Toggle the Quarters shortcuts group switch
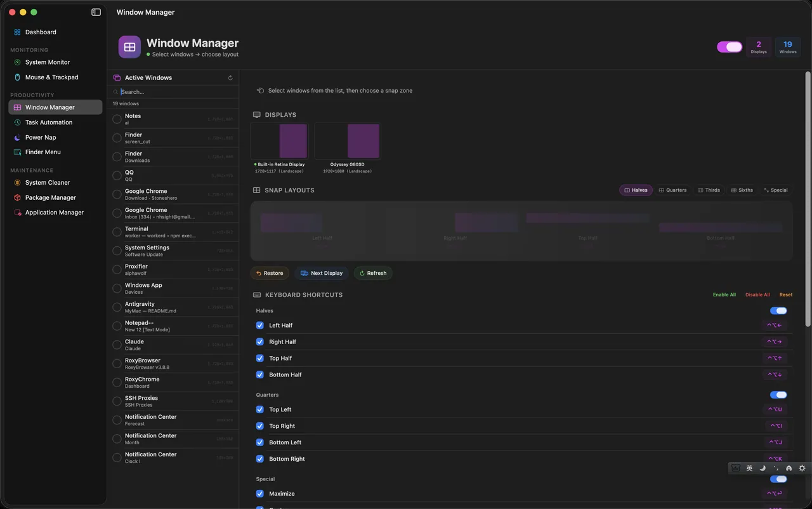The height and width of the screenshot is (509, 812). (x=778, y=395)
